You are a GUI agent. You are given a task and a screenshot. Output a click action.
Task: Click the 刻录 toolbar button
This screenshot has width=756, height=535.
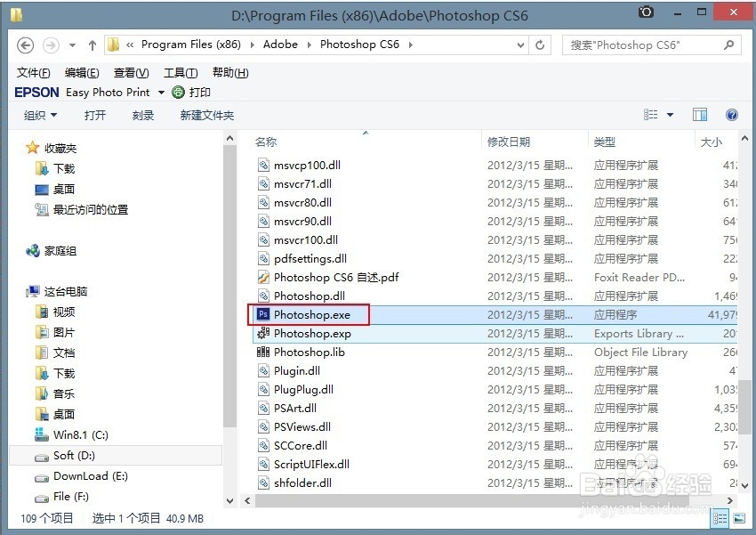tap(142, 115)
